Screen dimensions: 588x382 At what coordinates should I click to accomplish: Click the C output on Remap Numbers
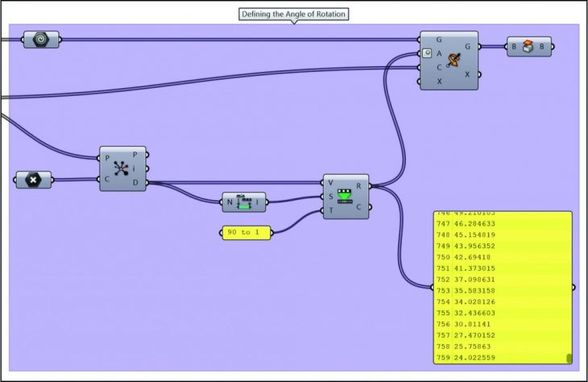click(358, 207)
